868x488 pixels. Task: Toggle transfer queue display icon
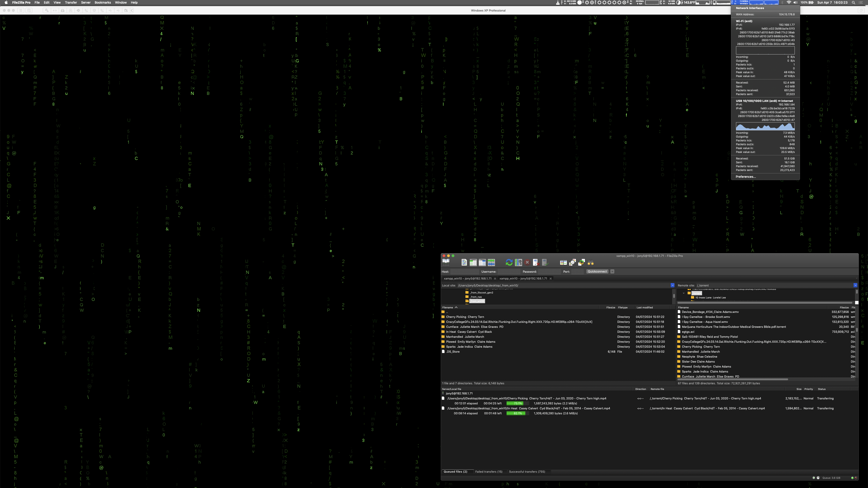point(491,262)
